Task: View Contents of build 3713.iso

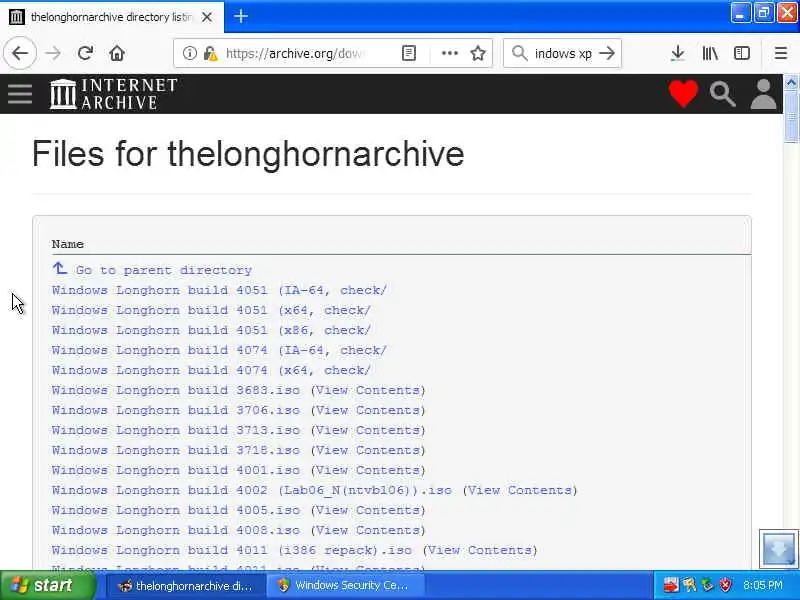Action: coord(368,430)
